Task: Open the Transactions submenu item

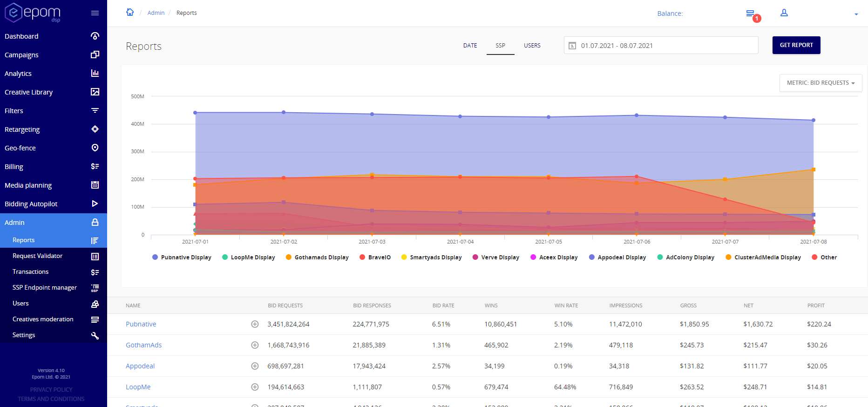Action: click(54, 271)
